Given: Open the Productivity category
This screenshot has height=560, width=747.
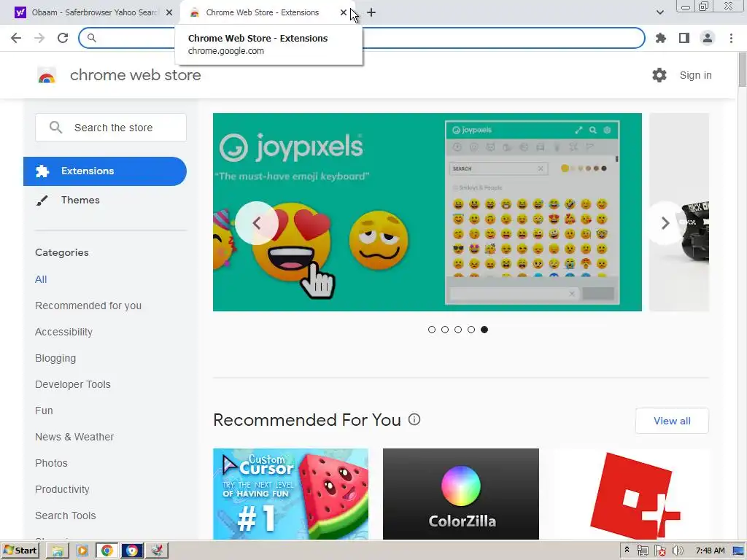Looking at the screenshot, I should 62,489.
